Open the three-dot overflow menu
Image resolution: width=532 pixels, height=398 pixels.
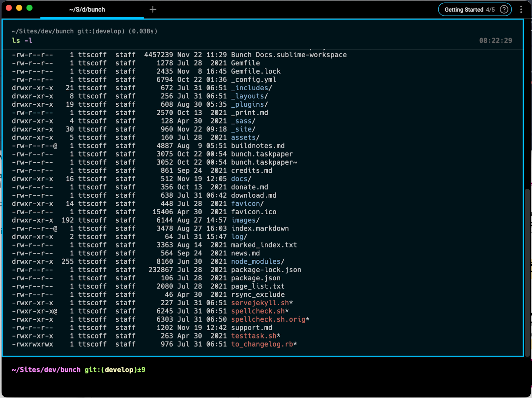point(521,9)
